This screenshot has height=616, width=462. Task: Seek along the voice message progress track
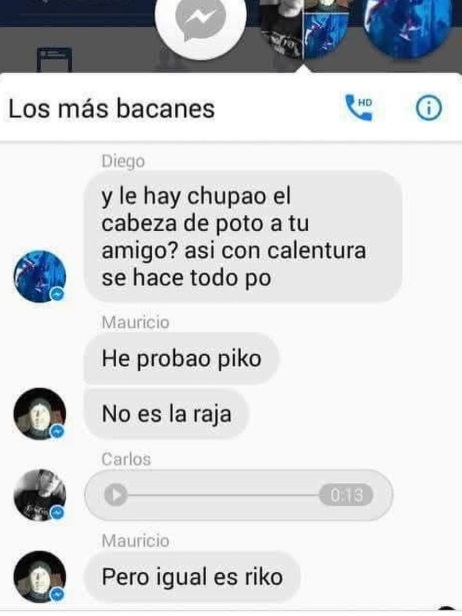[223, 495]
